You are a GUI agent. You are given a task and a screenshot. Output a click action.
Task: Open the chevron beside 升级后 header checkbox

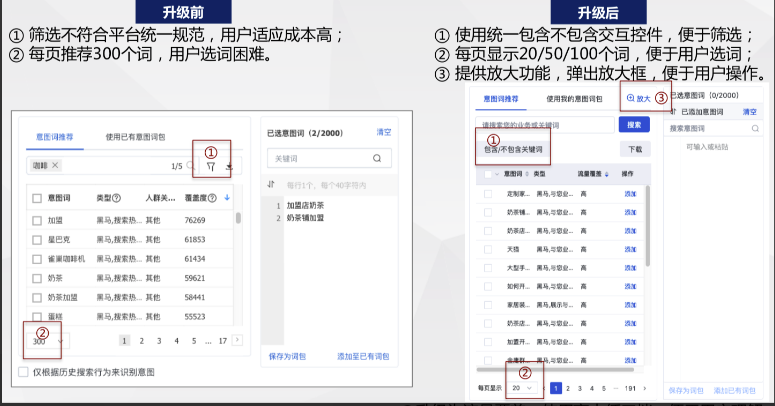pos(497,174)
